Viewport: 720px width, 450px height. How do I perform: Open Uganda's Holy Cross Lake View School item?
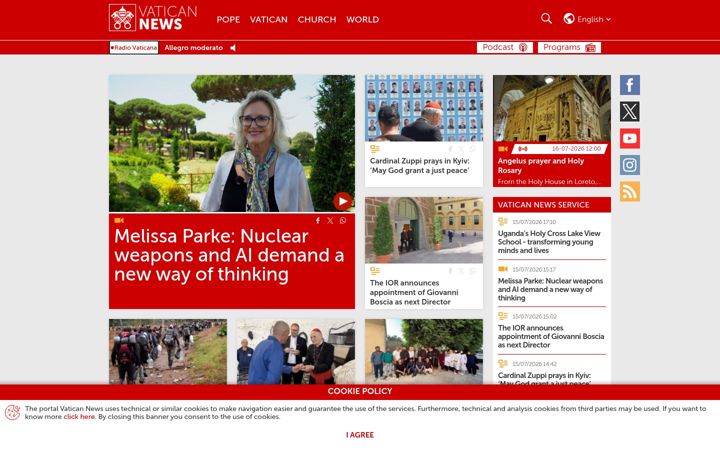(x=549, y=242)
